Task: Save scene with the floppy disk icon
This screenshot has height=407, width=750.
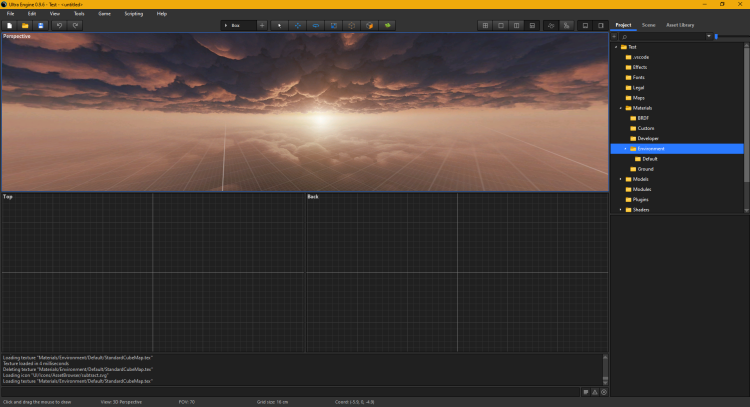Action: tap(41, 25)
